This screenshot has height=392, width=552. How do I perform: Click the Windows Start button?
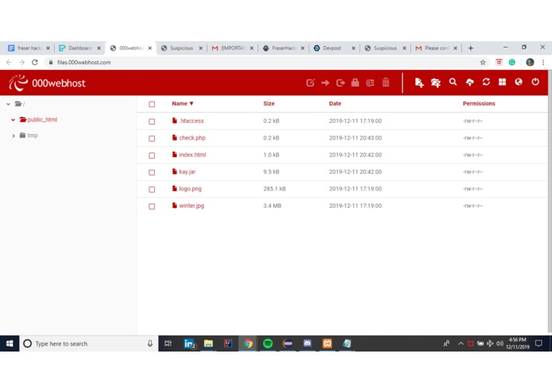[x=10, y=344]
